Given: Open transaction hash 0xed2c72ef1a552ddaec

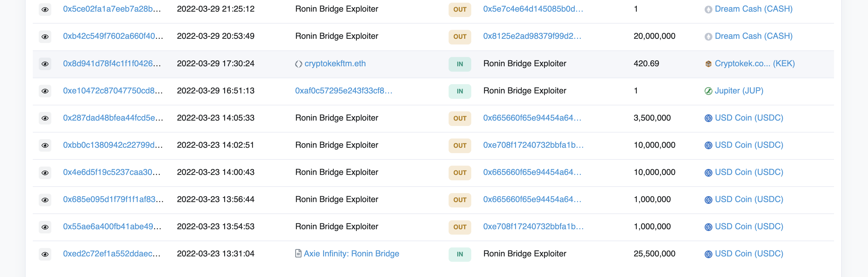Looking at the screenshot, I should click(112, 254).
